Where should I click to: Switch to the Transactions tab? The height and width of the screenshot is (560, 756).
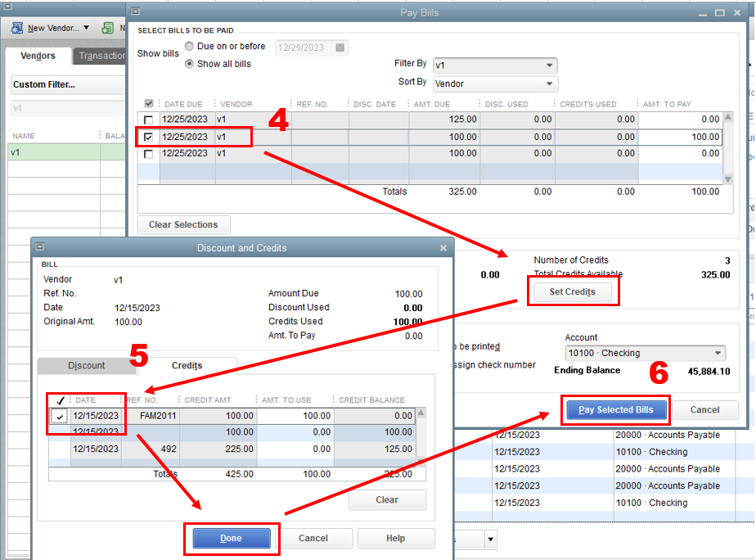pyautogui.click(x=101, y=56)
